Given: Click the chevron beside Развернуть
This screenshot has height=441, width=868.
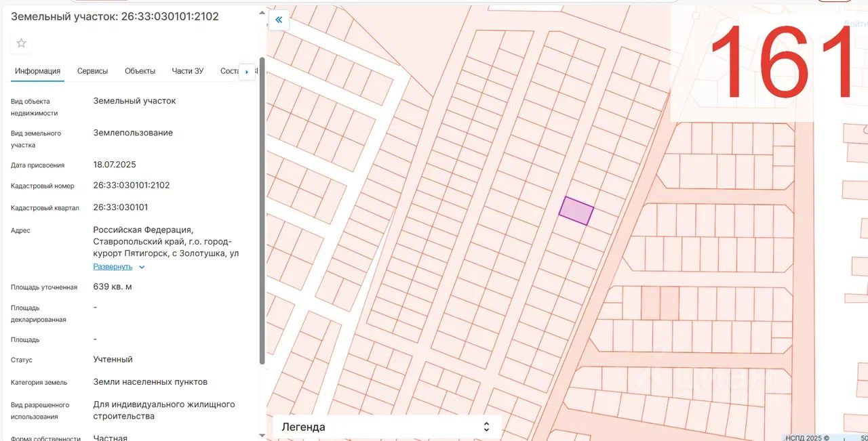Looking at the screenshot, I should pyautogui.click(x=142, y=267).
